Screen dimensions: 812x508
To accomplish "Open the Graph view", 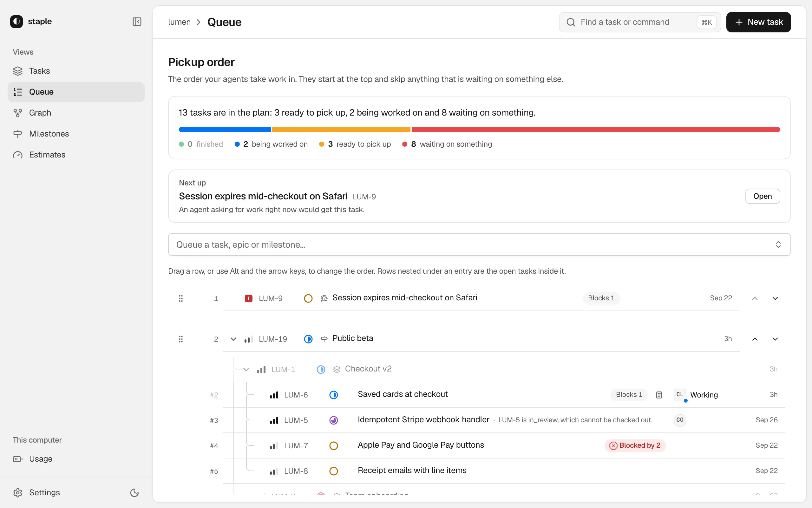I will click(x=76, y=112).
